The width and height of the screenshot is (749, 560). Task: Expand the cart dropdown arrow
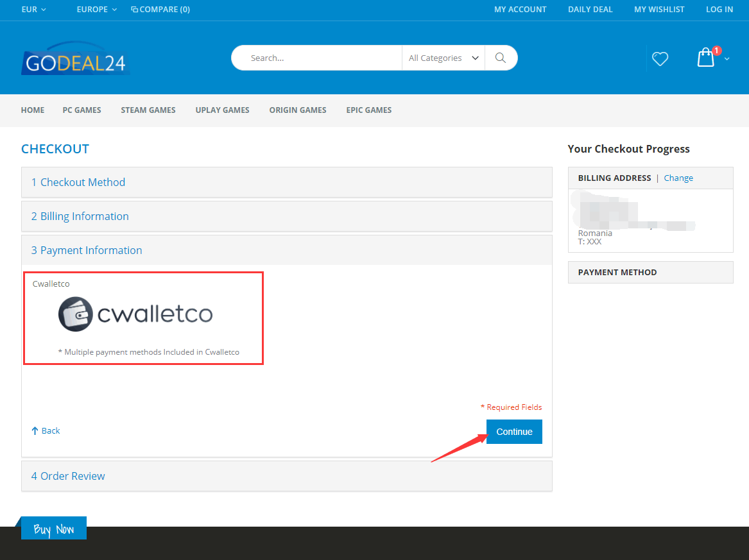[x=727, y=59]
